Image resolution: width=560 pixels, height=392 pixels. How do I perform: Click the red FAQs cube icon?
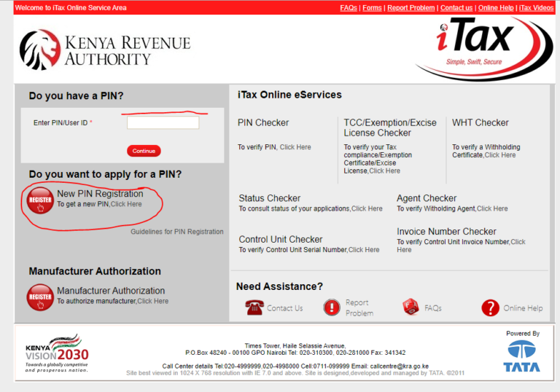[x=411, y=307]
